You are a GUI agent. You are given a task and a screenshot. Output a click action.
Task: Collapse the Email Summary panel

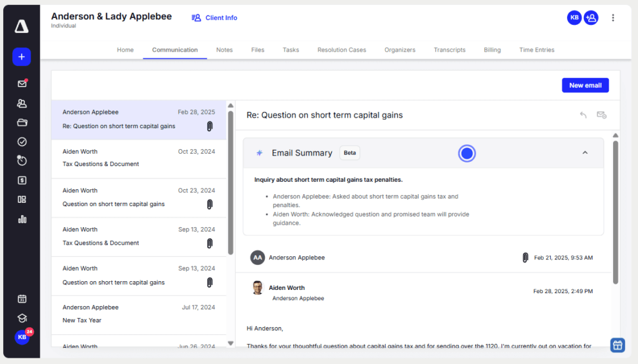click(x=584, y=153)
